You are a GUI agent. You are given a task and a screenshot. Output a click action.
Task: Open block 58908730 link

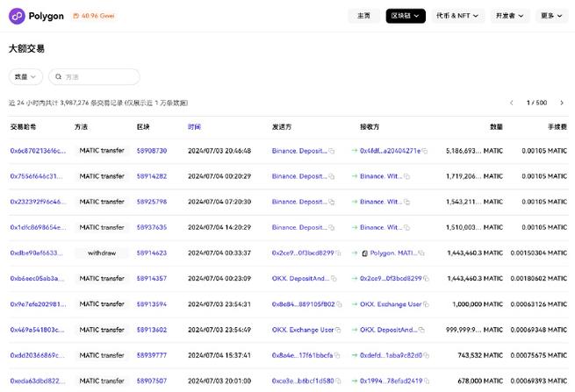click(152, 151)
